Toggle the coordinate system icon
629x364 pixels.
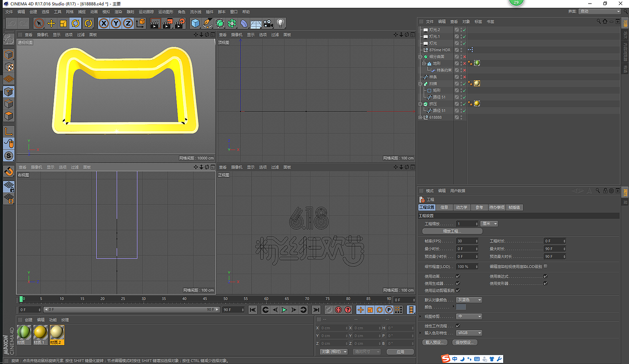coord(141,23)
